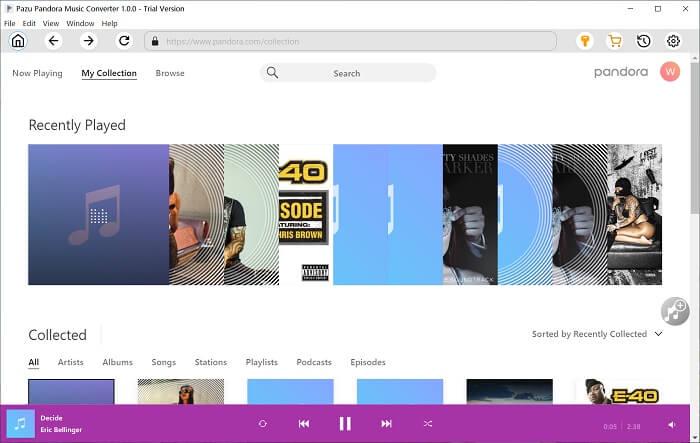Filter collection by Playlists
Image resolution: width=700 pixels, height=443 pixels.
pyautogui.click(x=261, y=362)
